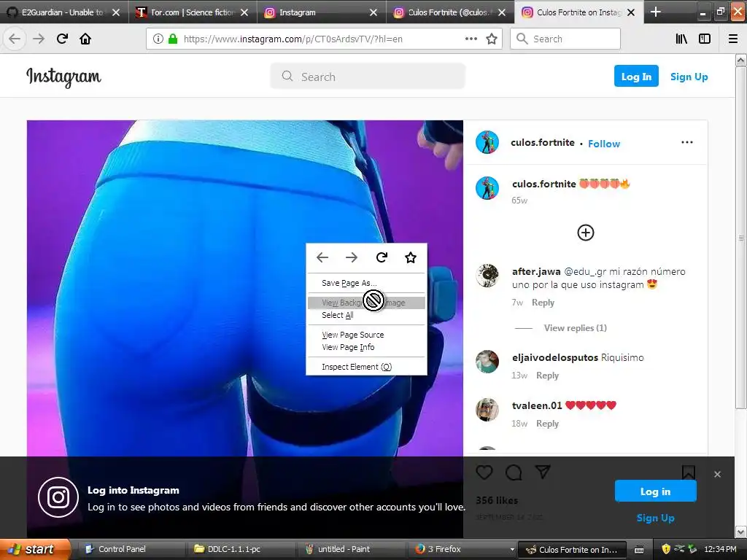Choose View Background Image menu entry
This screenshot has width=747, height=560.
click(x=366, y=303)
